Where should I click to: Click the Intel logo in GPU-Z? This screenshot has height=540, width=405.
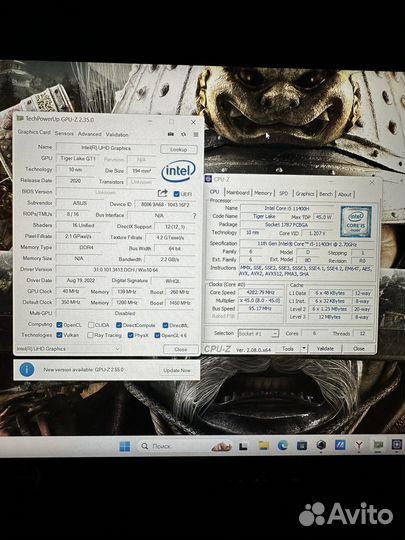click(178, 171)
